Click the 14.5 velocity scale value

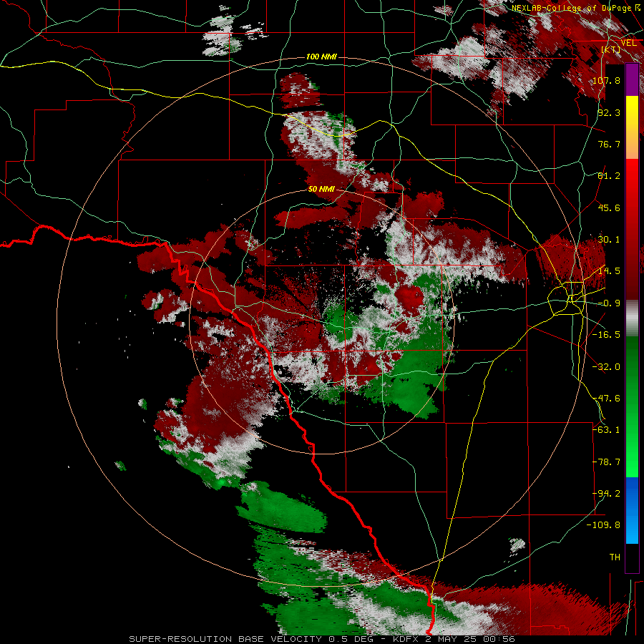coord(609,271)
